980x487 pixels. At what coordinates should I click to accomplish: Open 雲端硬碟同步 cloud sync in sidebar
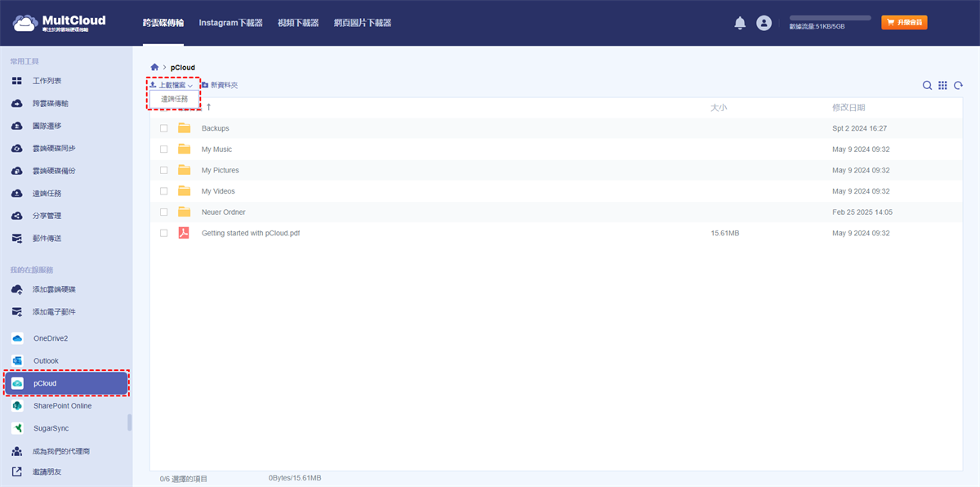pyautogui.click(x=54, y=149)
